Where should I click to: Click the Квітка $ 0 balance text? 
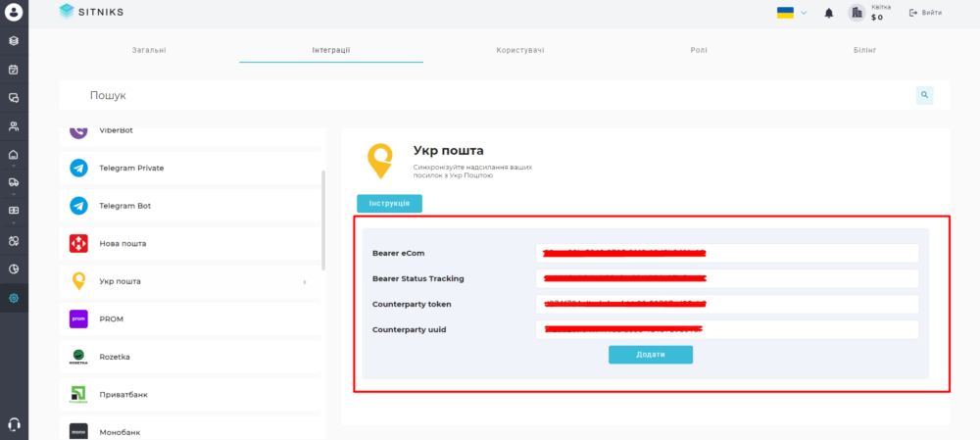(x=881, y=13)
